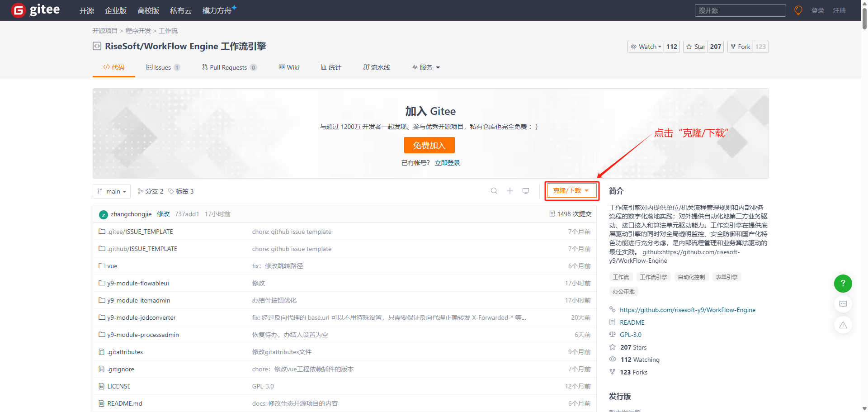Click the 程序开发 breadcrumb link
The width and height of the screenshot is (868, 412).
tap(138, 31)
